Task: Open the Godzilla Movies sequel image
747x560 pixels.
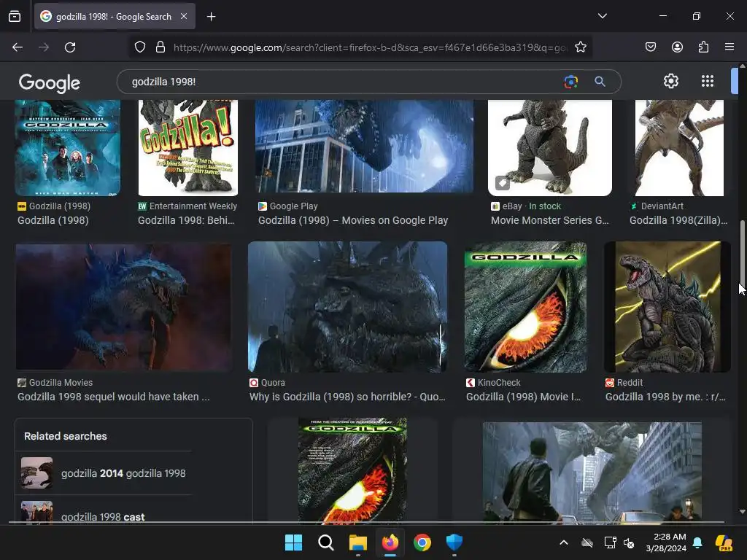Action: 124,307
